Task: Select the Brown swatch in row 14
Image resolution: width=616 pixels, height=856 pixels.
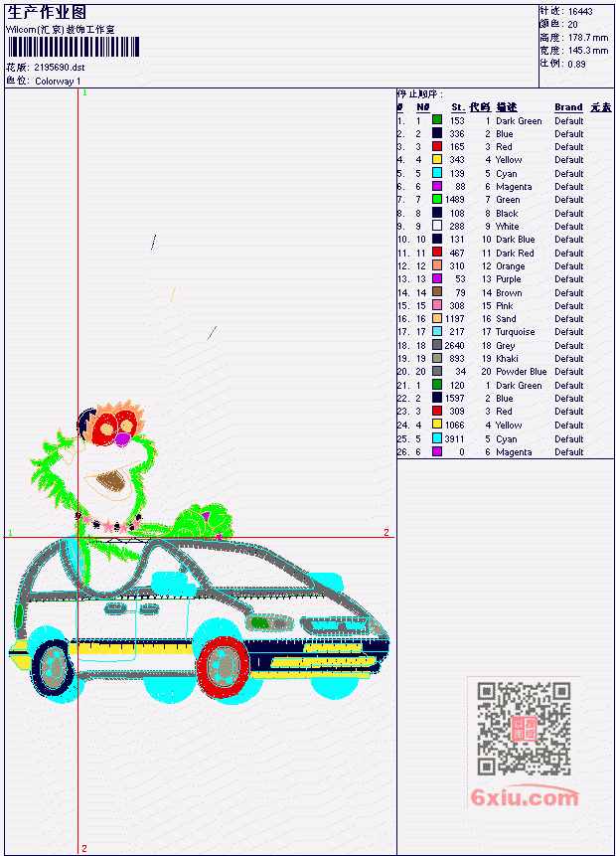Action: (437, 292)
